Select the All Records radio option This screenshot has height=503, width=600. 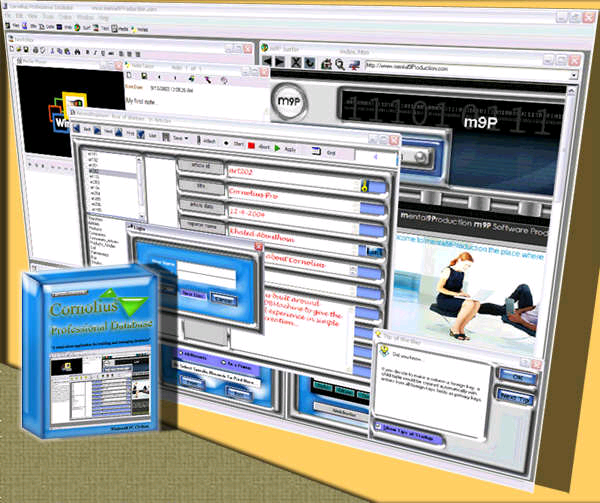(x=181, y=353)
